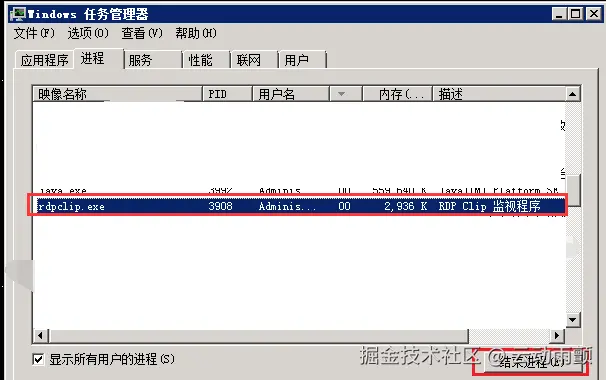
Task: Open the 查看(V) menu
Action: (x=142, y=33)
